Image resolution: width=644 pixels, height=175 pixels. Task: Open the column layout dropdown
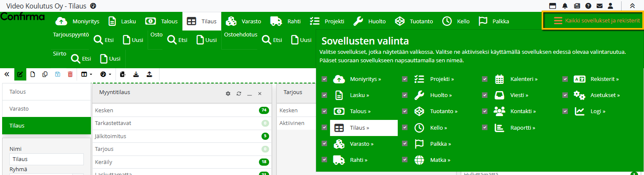[x=86, y=74]
